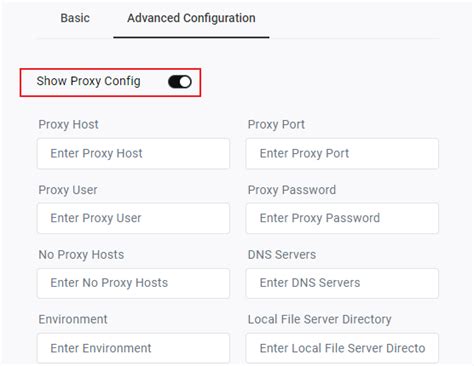Click into the Proxy Port input

[x=342, y=154]
